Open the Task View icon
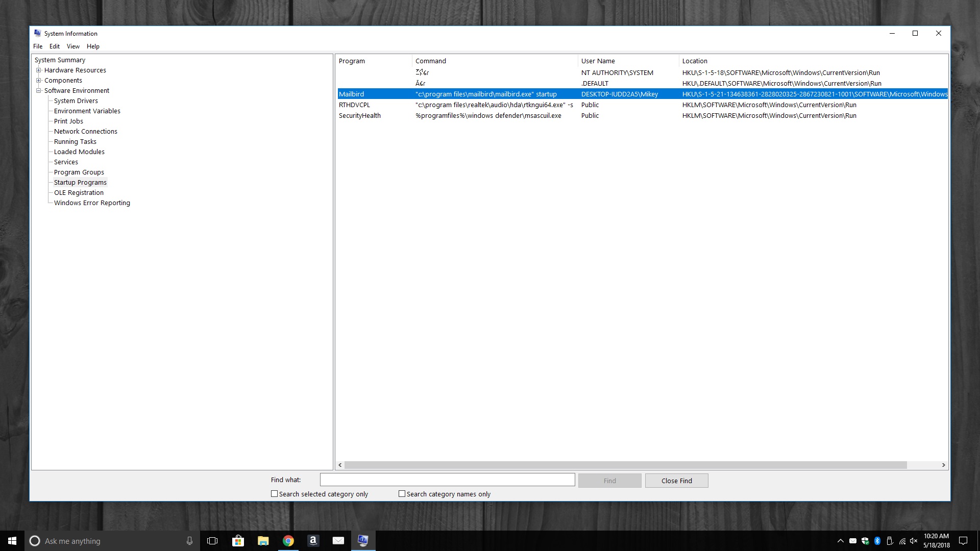 pyautogui.click(x=212, y=541)
